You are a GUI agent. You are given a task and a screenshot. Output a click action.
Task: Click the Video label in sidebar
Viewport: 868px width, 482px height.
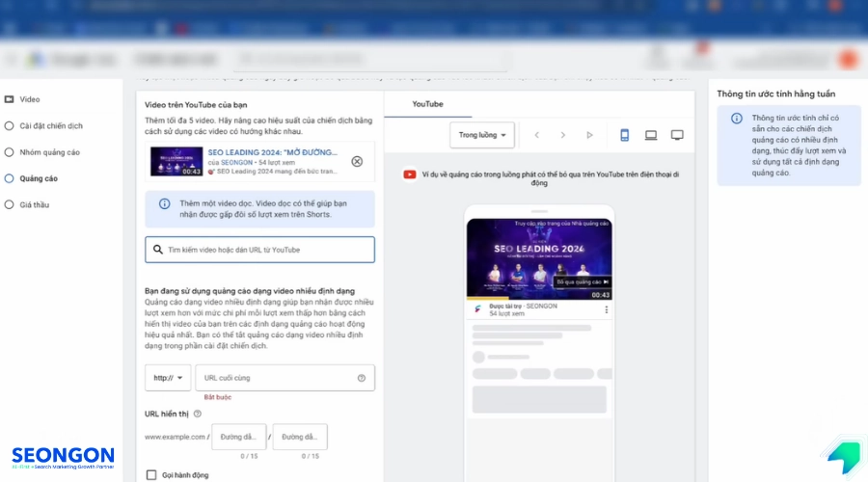(30, 99)
